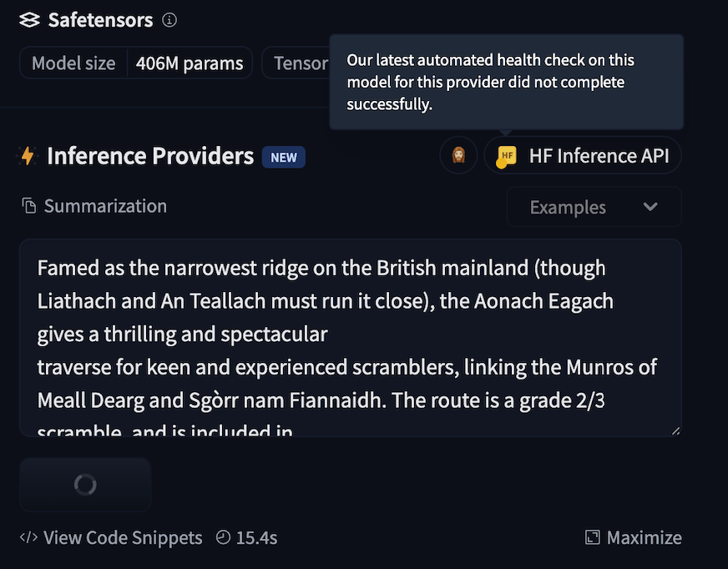This screenshot has width=728, height=569.
Task: Click the lightning bolt Inference Providers icon
Action: pyautogui.click(x=28, y=156)
